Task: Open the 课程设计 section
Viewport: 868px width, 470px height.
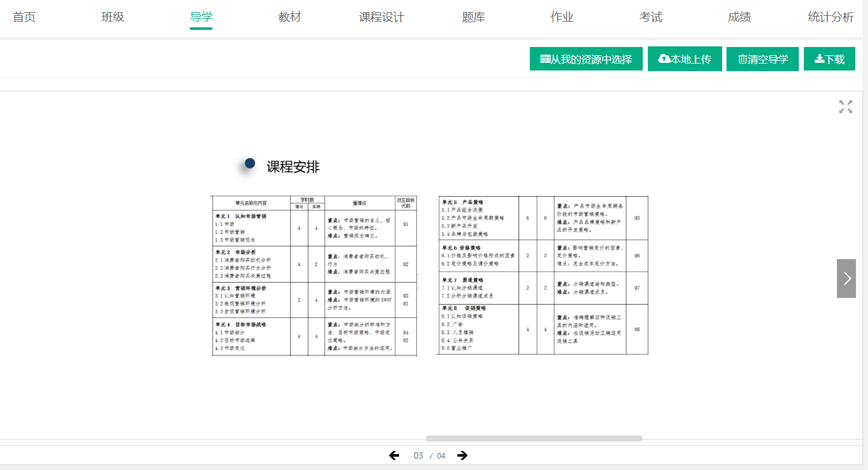Action: [379, 17]
